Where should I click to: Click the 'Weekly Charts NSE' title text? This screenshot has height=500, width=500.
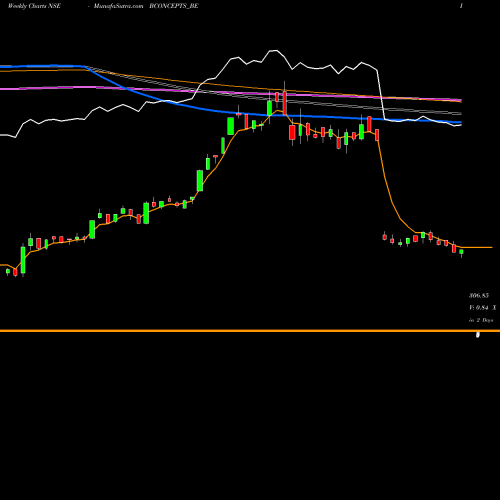click(x=34, y=6)
